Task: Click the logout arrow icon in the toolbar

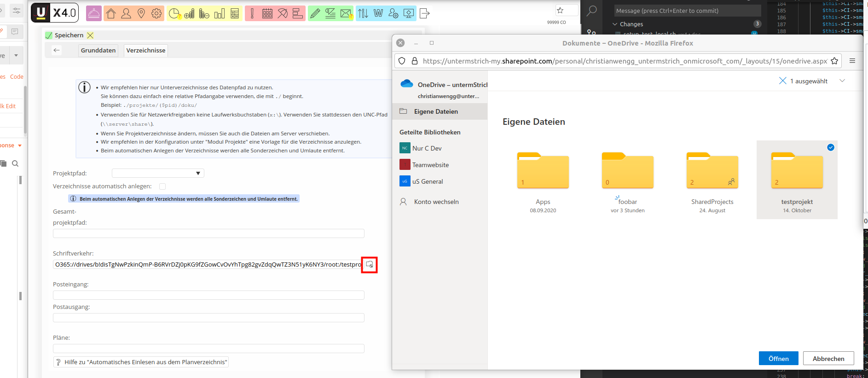Action: tap(424, 13)
